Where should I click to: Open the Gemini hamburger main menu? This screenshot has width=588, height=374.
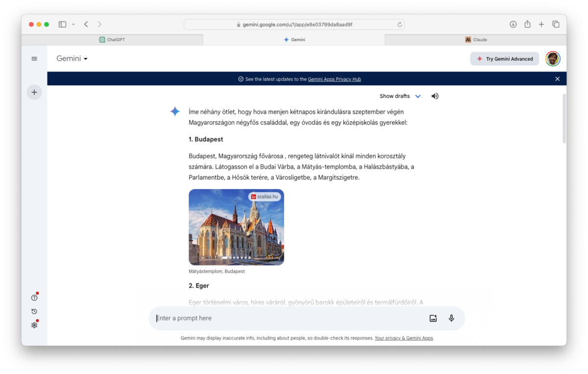(x=34, y=59)
